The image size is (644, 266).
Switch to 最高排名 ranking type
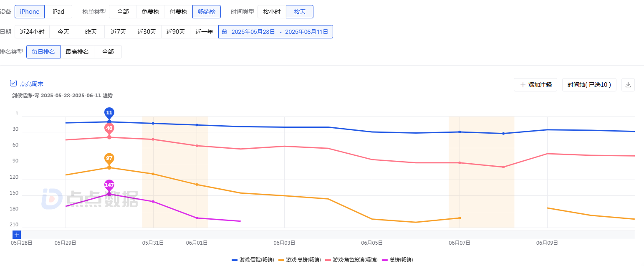[77, 52]
